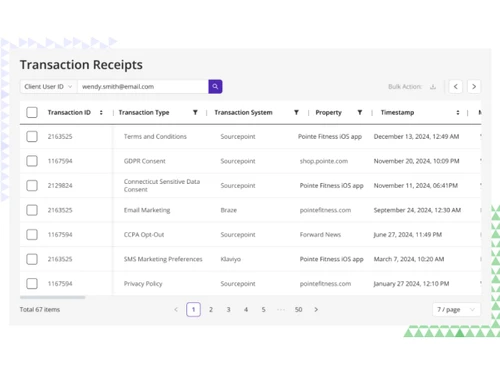Check the CCPA Opt-Out row checkbox

click(x=32, y=235)
